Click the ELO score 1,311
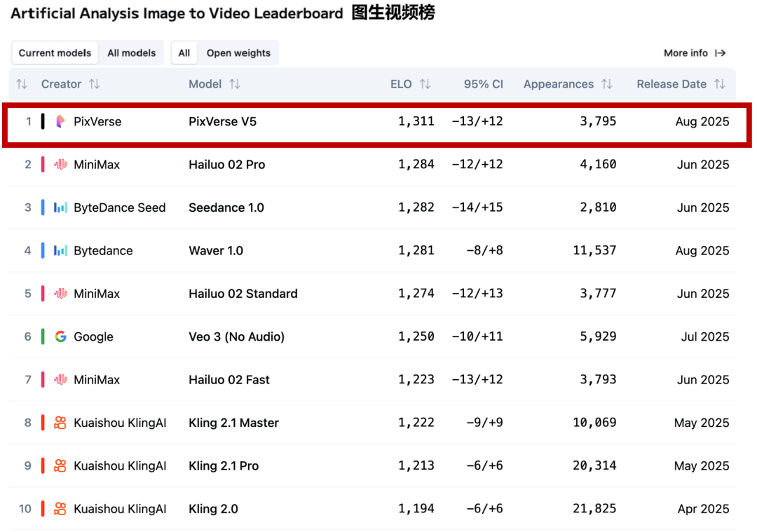This screenshot has height=532, width=757. pyautogui.click(x=416, y=122)
